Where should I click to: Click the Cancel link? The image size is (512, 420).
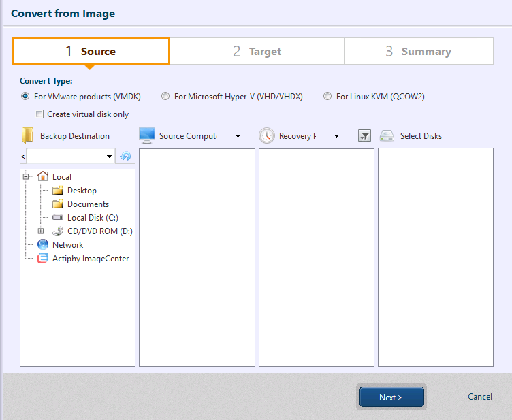point(479,397)
